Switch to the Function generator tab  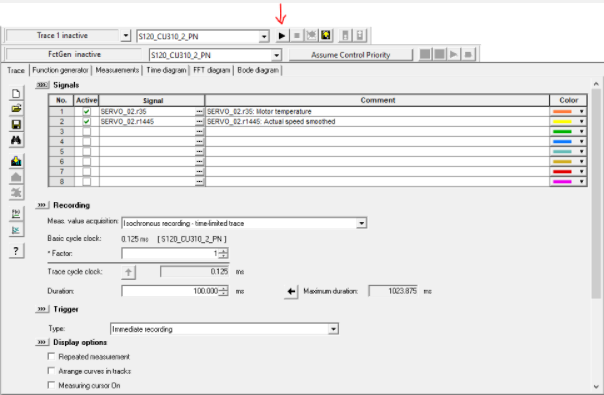click(x=60, y=70)
